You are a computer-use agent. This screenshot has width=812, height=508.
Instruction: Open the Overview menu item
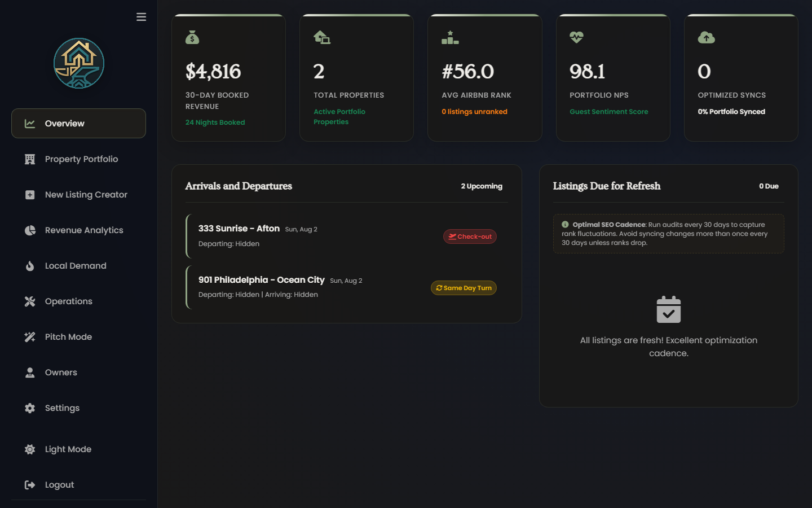click(78, 124)
